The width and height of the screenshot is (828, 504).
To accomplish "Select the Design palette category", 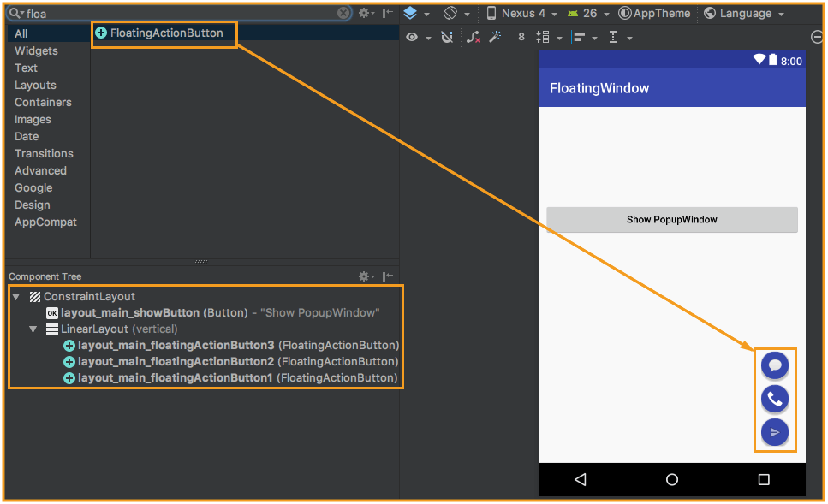I will (x=33, y=205).
